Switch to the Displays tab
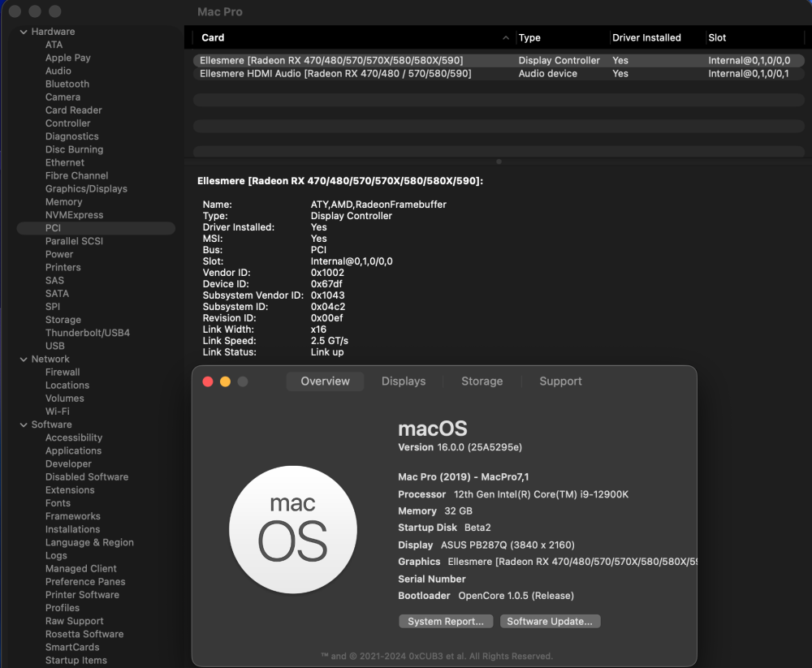Screen dimensions: 812x668 pyautogui.click(x=404, y=381)
